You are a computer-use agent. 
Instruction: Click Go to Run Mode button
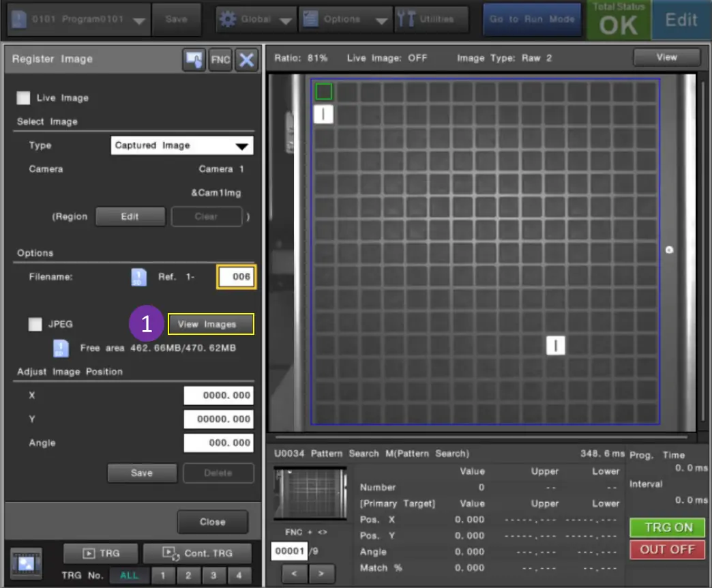531,20
